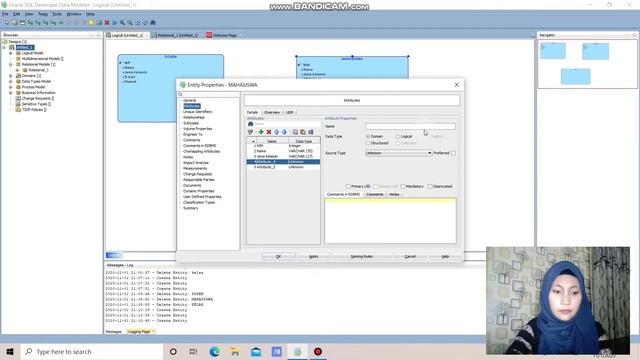
Task: Click the Cortana circle on taskbar
Action: (x=173, y=351)
